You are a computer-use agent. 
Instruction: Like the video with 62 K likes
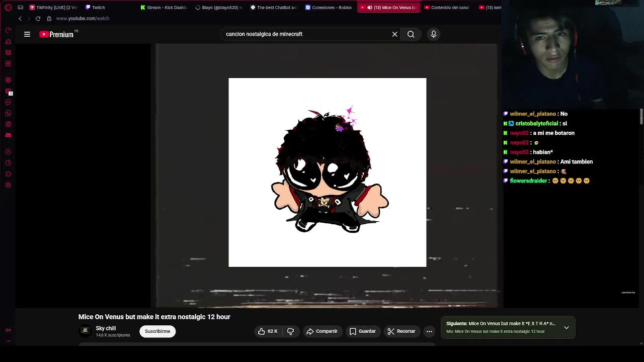point(268,331)
